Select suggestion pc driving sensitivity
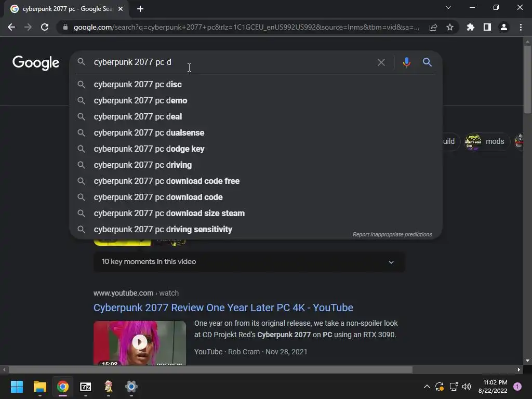 tap(256, 229)
